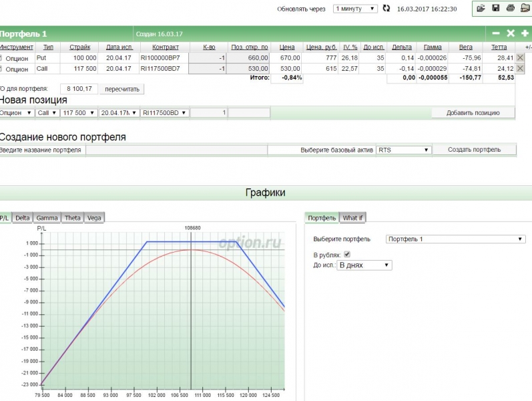Screen dimensions: 532x401
Task: Open the Опцион instrument dropdown
Action: 16,113
